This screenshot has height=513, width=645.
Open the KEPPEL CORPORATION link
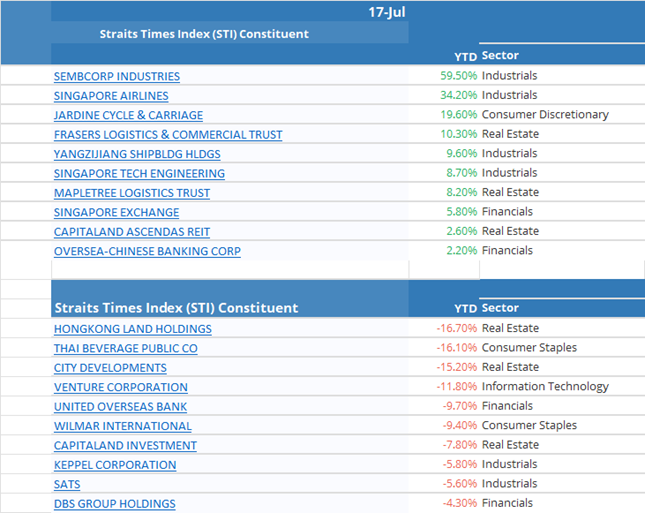[115, 465]
